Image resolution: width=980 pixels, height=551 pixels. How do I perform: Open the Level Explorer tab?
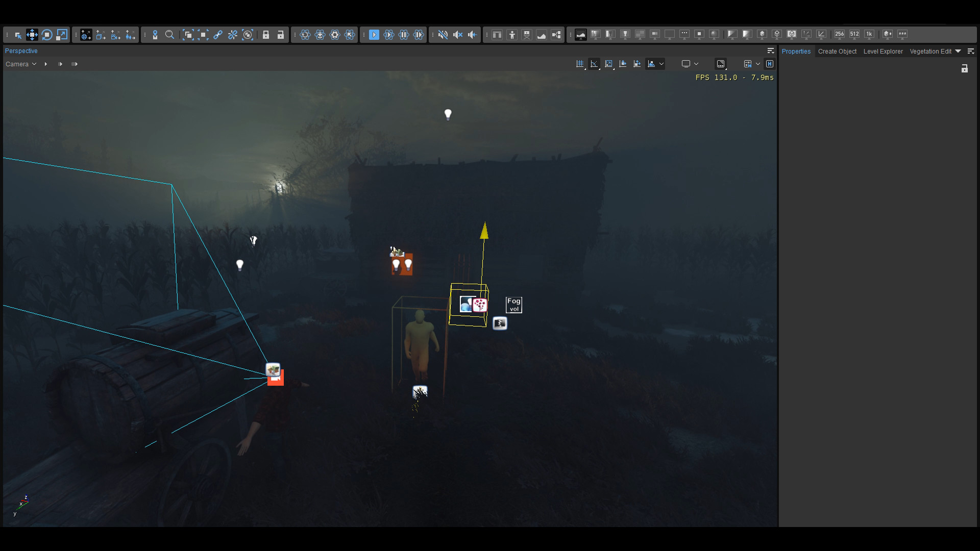883,51
